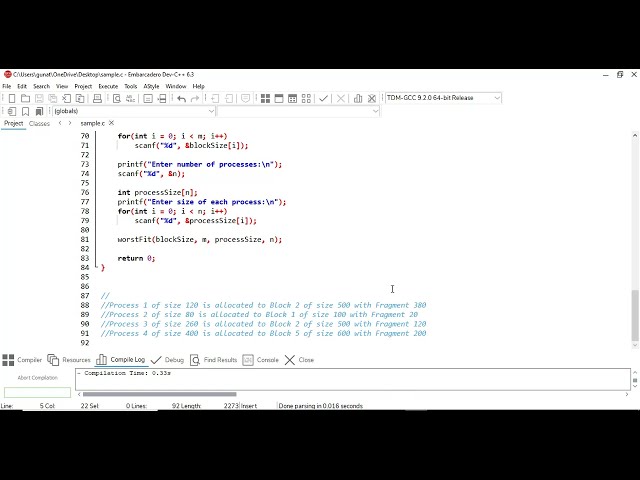
Task: Click the Close All files icon
Action: [x=80, y=98]
